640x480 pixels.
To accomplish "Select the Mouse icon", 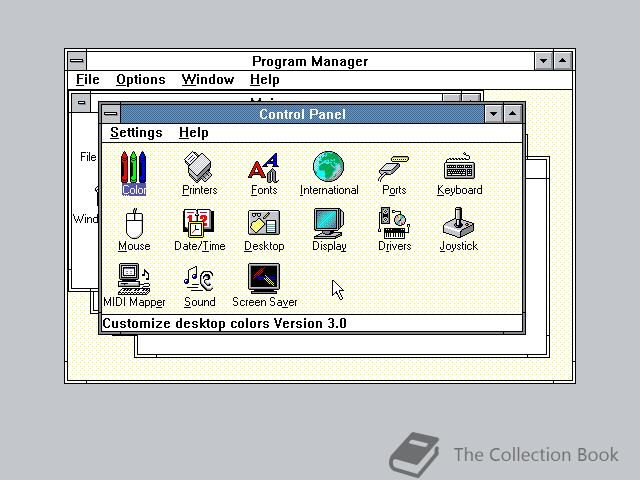I will pyautogui.click(x=134, y=229).
